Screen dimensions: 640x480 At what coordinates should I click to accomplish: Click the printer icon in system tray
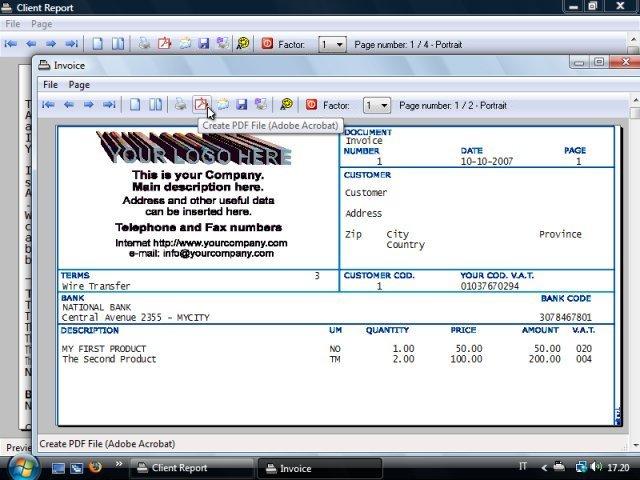(x=559, y=466)
